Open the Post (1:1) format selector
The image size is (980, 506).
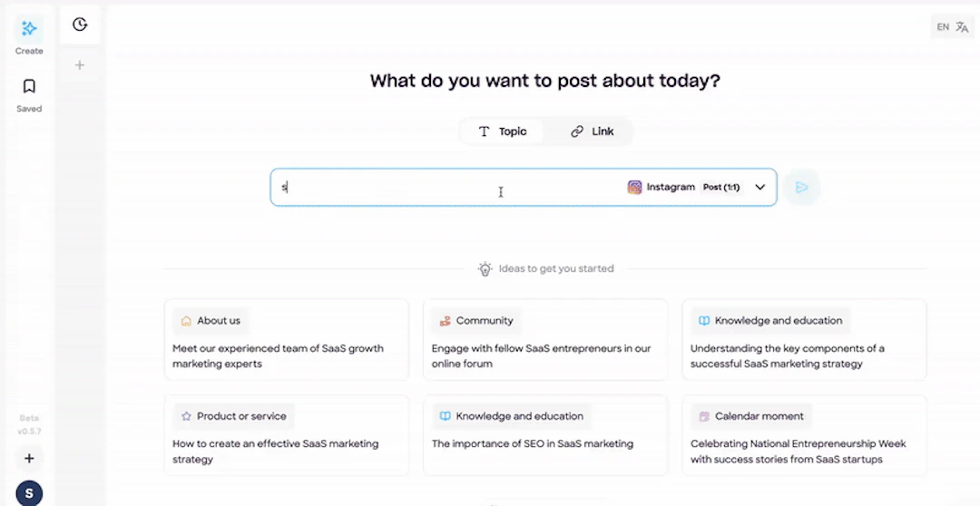pyautogui.click(x=721, y=188)
